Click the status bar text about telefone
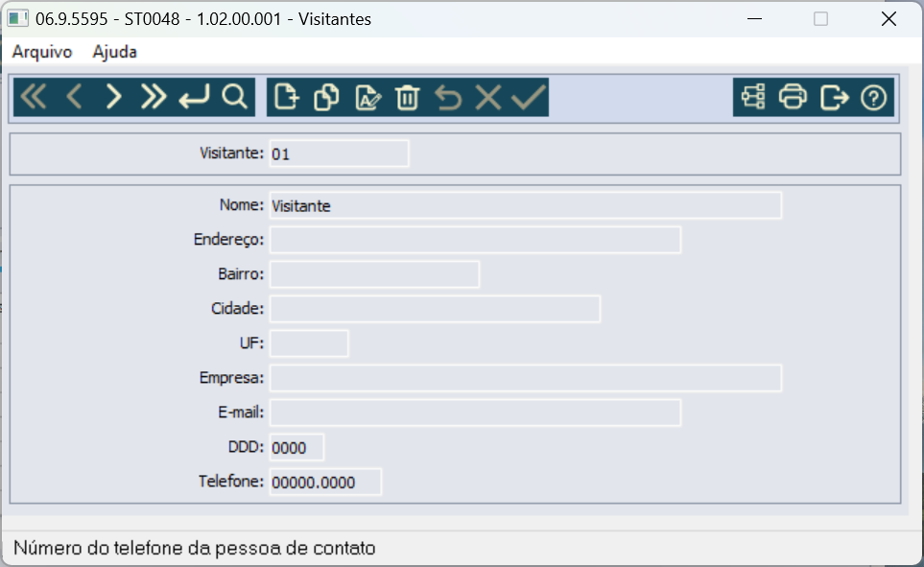The height and width of the screenshot is (567, 924). 195,548
